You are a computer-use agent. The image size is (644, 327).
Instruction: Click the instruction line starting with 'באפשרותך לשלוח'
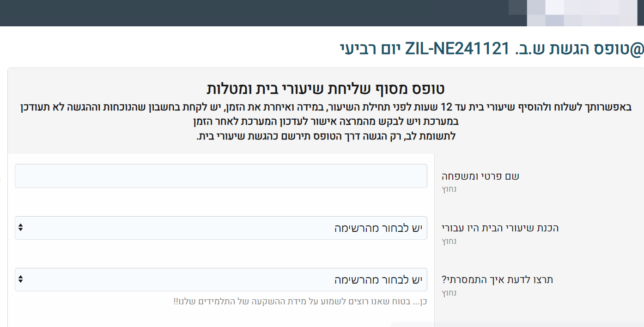(x=325, y=108)
